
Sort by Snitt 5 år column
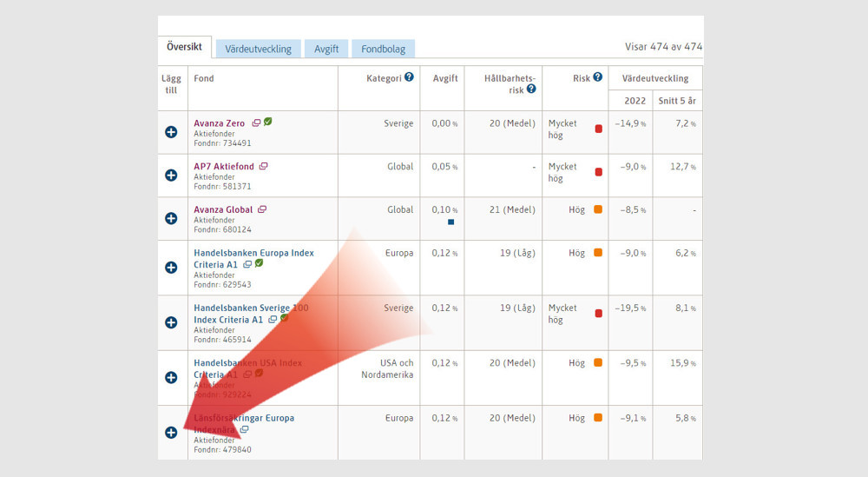point(681,100)
